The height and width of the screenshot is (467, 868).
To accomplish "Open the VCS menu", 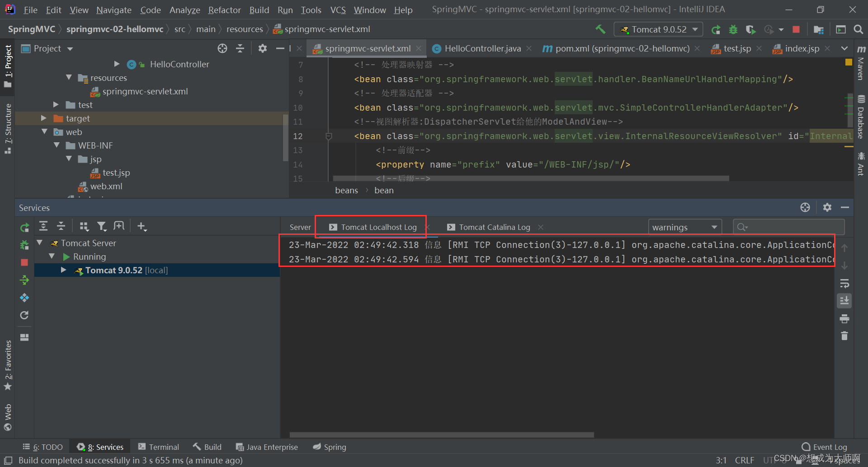I will 338,10.
